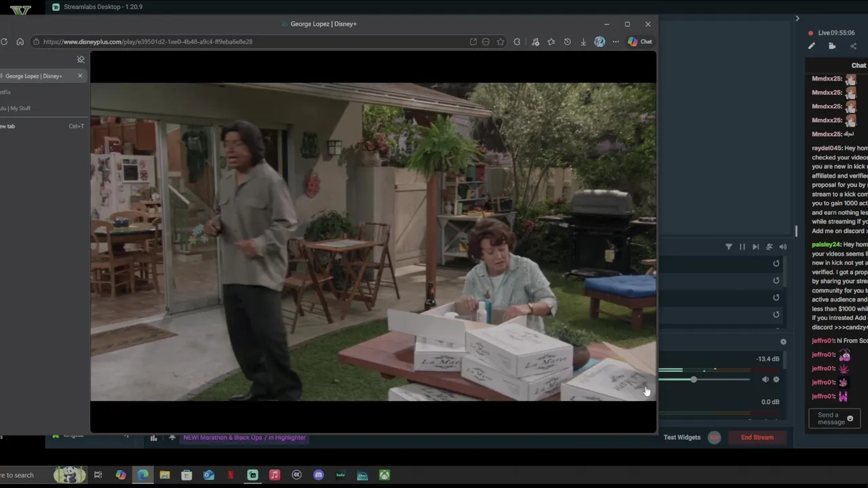The width and height of the screenshot is (868, 488).
Task: Open the Xbox app from taskbar
Action: 384,475
